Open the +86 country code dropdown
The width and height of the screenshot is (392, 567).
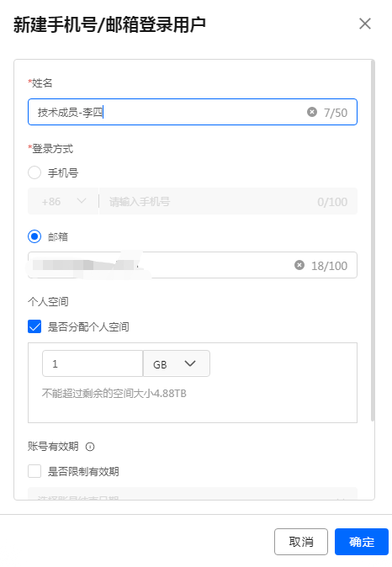tap(63, 201)
